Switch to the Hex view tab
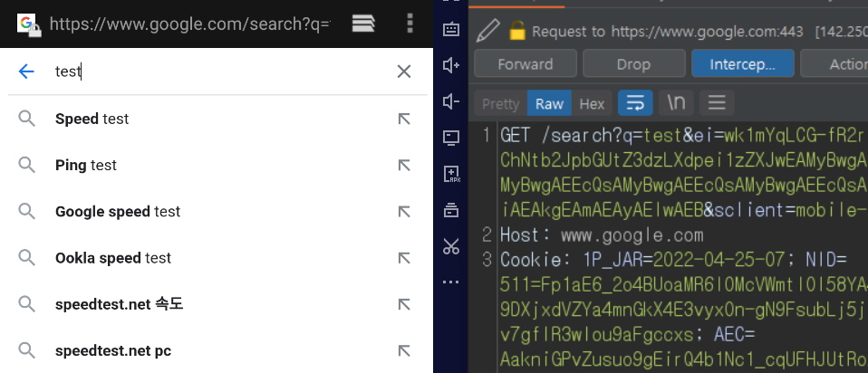This screenshot has height=373, width=868. (592, 103)
